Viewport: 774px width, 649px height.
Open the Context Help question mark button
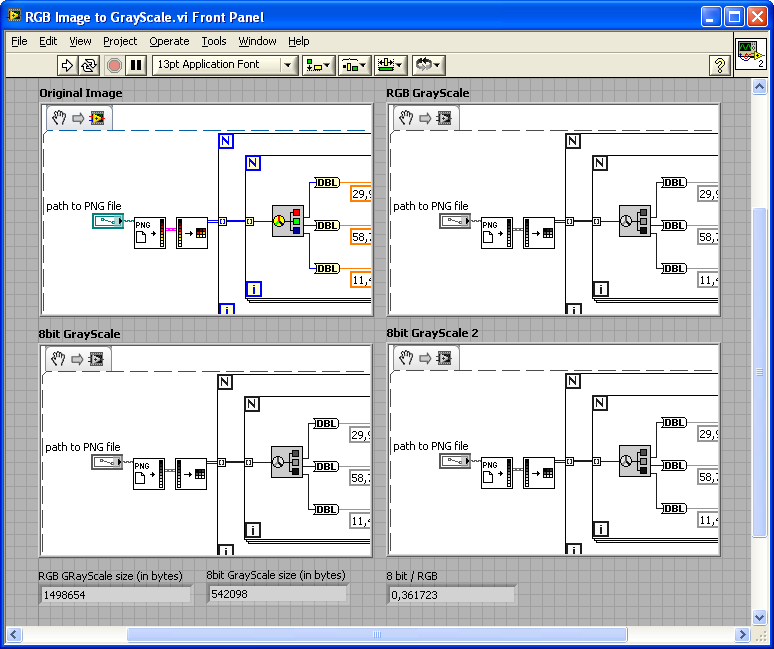tap(718, 65)
